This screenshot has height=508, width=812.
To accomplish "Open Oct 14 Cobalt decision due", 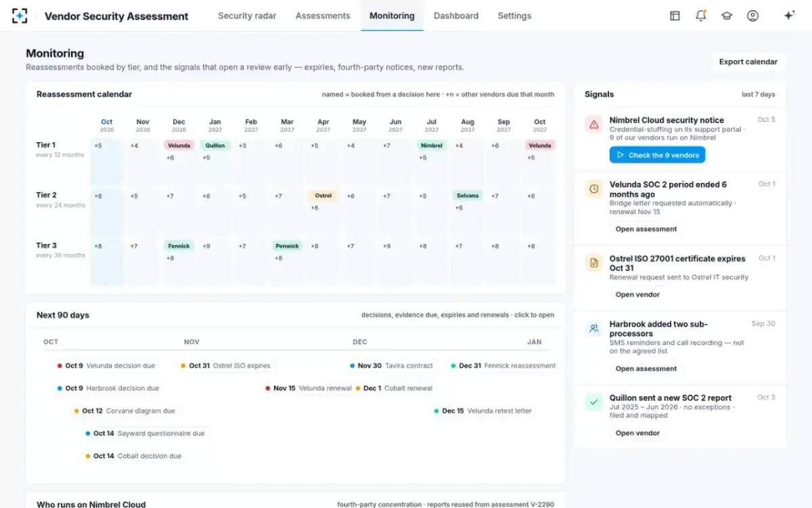I will [133, 456].
